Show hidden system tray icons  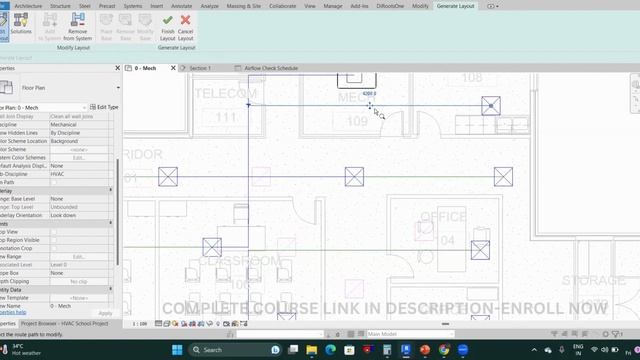(x=534, y=350)
